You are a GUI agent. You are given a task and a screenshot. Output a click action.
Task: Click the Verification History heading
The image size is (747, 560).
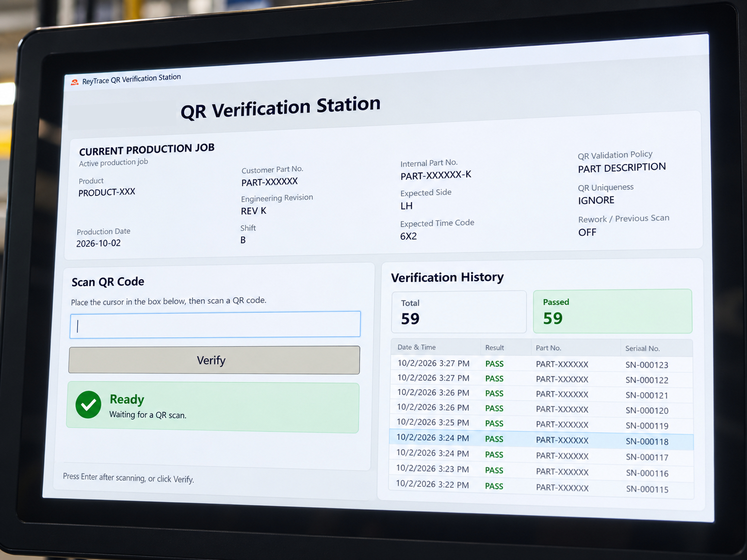[x=447, y=277]
